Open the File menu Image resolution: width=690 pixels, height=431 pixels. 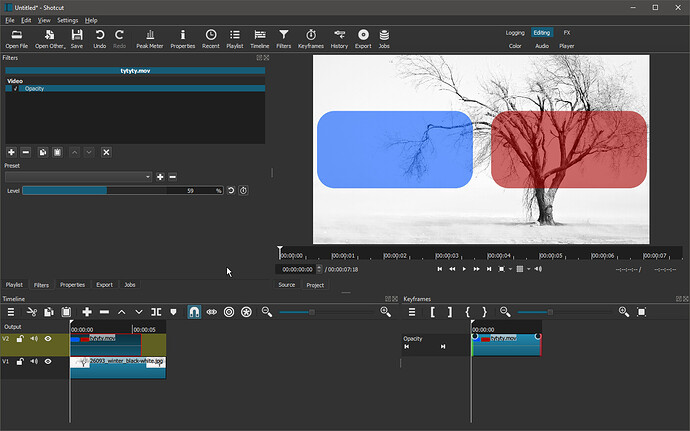pos(10,20)
